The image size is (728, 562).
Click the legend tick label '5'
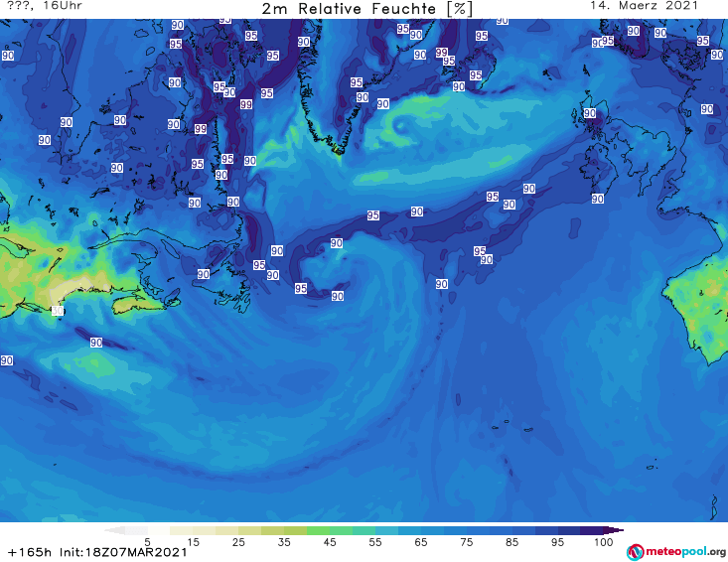coord(147,542)
